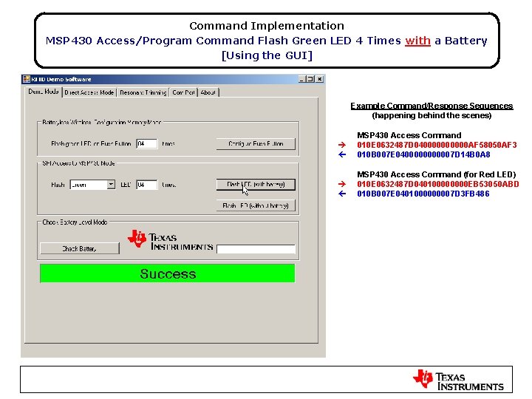Click the '(happening behind the scenes)' text
Image resolution: width=532 pixels, height=399 pixels.
(x=432, y=116)
